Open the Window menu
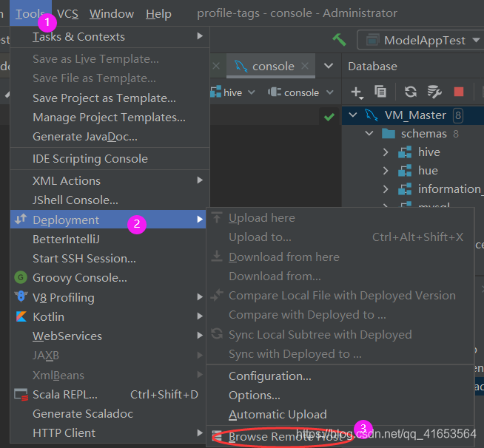The width and height of the screenshot is (484, 448). coord(112,13)
